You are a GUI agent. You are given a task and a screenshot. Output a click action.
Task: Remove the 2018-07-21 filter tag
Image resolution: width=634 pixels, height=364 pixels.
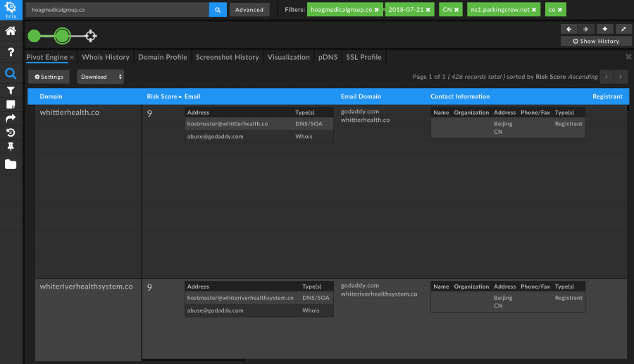[x=428, y=10]
